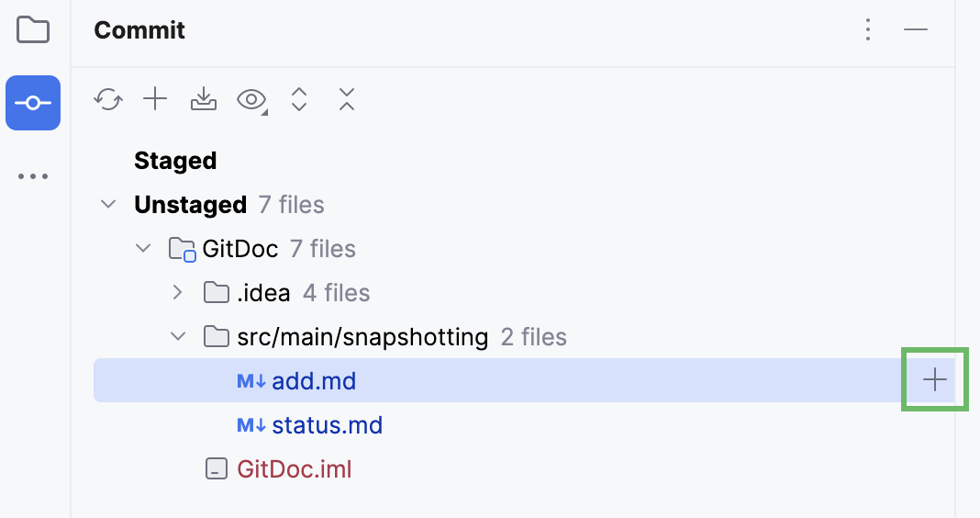Open the view options eye dropdown
Image resolution: width=980 pixels, height=518 pixels.
click(x=251, y=99)
